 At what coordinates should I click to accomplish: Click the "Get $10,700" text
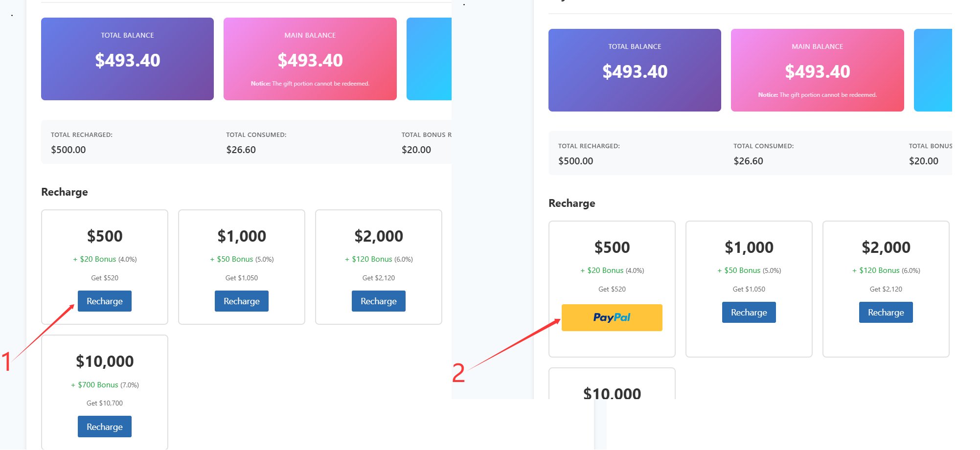(x=105, y=403)
